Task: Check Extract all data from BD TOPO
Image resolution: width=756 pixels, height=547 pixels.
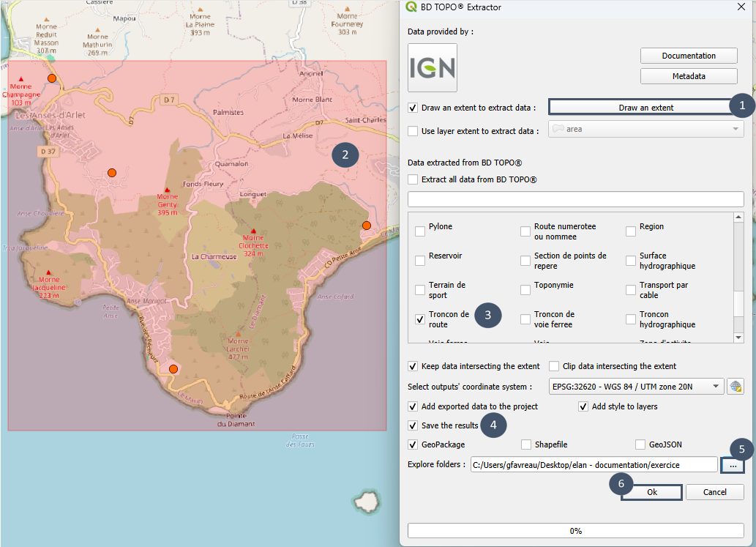Action: 413,179
